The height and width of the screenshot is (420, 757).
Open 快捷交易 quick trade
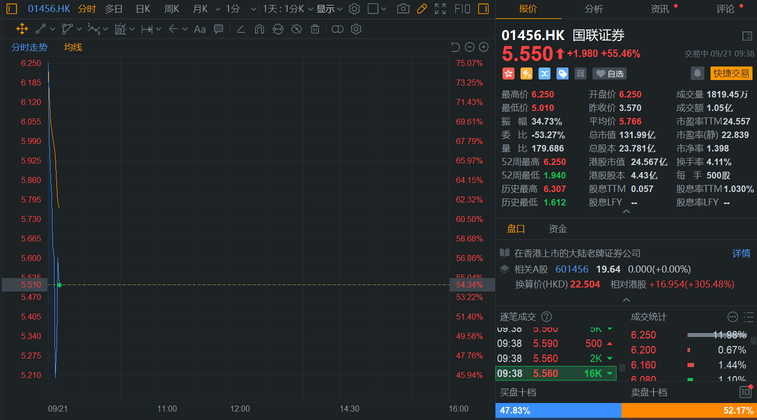(731, 73)
